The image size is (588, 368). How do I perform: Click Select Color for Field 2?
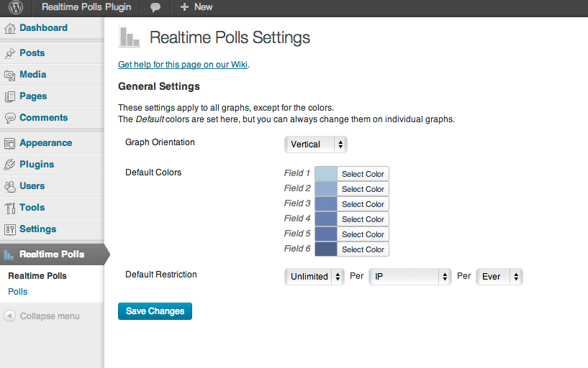click(363, 189)
